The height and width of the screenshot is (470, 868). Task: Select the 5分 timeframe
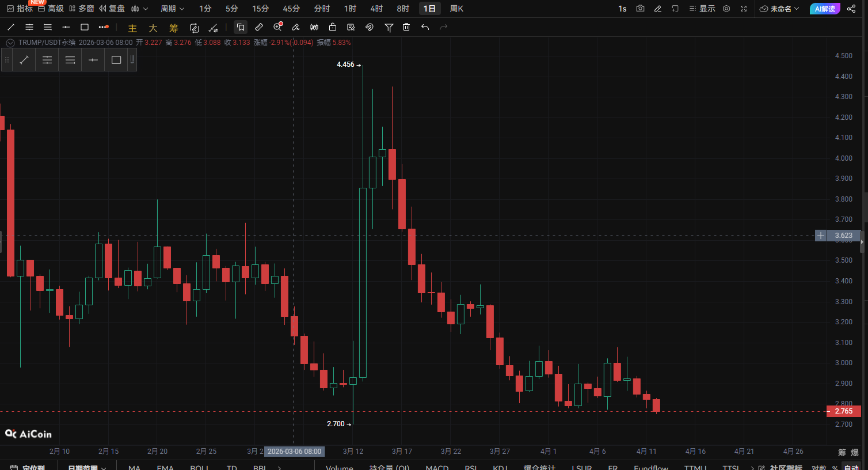(231, 9)
